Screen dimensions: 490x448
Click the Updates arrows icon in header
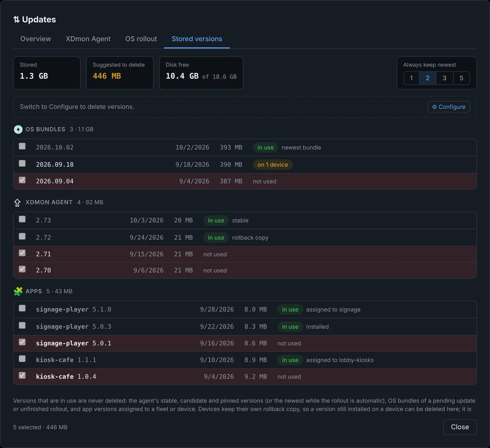click(x=17, y=20)
